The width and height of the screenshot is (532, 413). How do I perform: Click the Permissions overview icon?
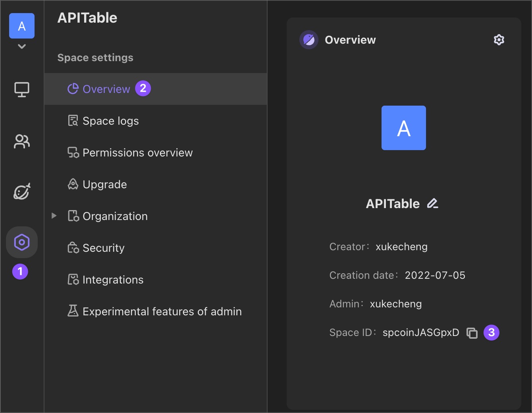tap(73, 152)
